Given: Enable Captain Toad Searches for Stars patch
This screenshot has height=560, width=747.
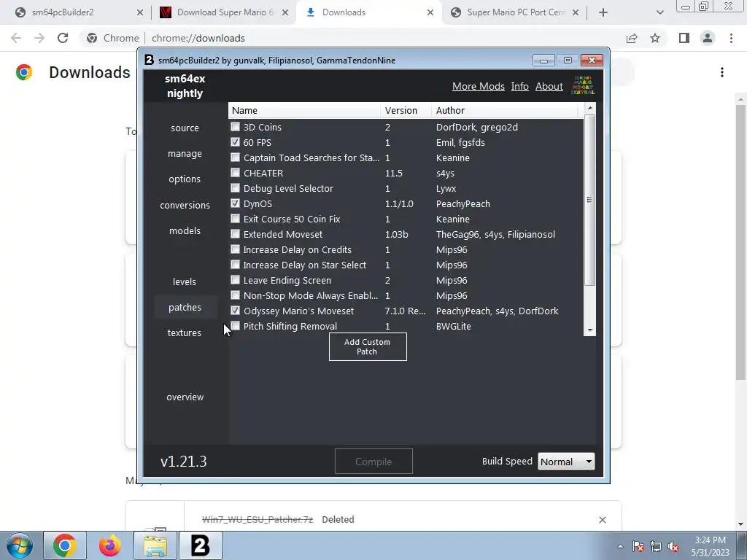Looking at the screenshot, I should pos(236,157).
